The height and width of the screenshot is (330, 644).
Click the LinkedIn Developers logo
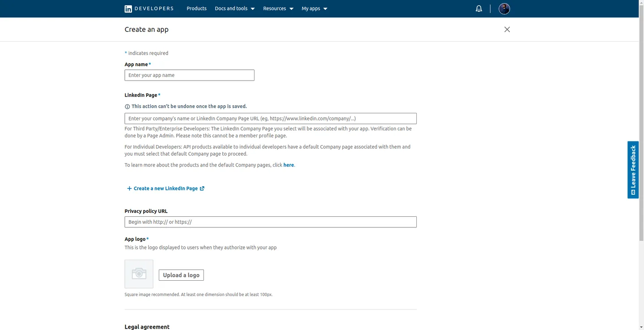[x=149, y=9]
